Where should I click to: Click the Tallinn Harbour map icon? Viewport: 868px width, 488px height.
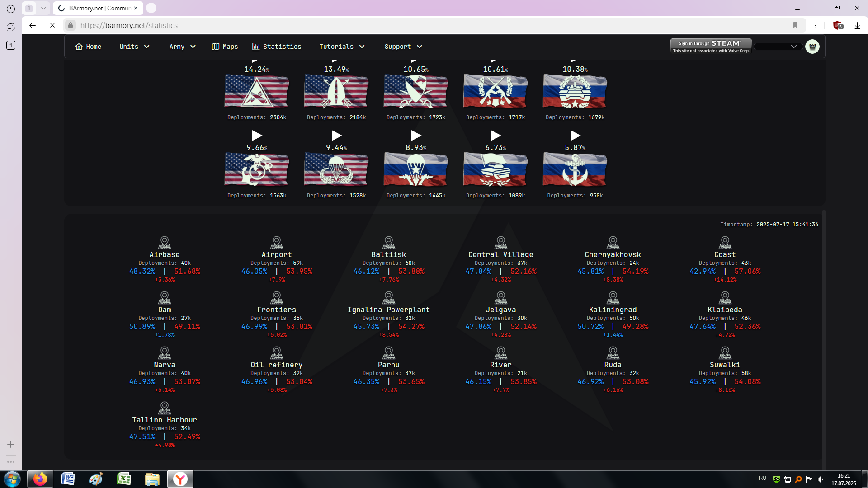click(x=165, y=408)
